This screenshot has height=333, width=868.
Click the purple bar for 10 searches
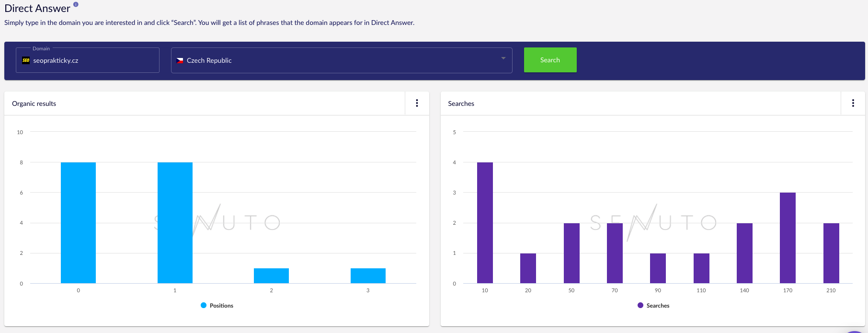tap(485, 223)
